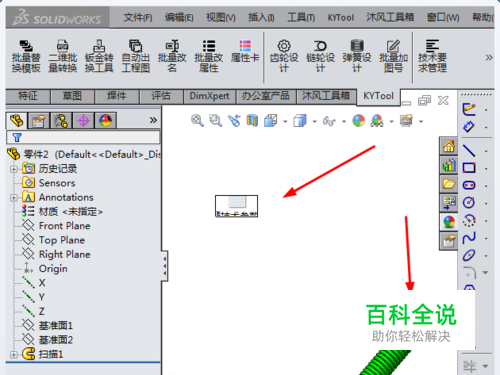Open the 视图(V) menu
This screenshot has width=500, height=375.
[221, 17]
